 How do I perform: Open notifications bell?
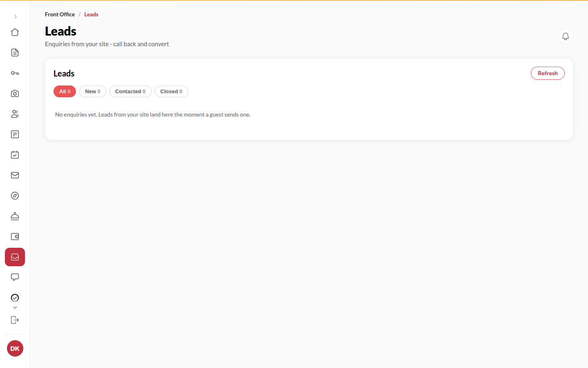[566, 36]
